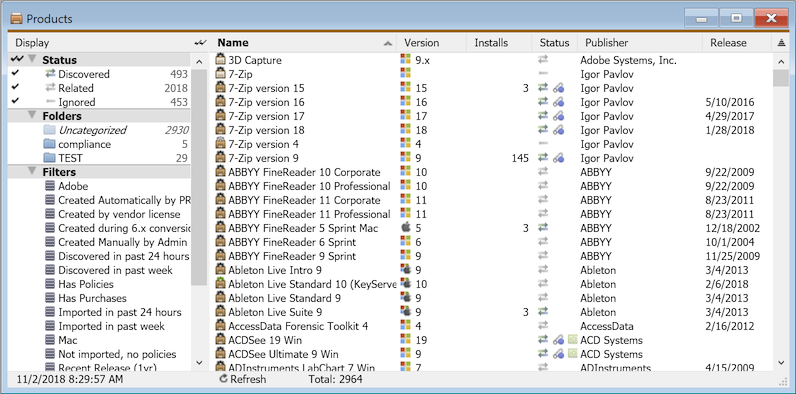Uncheck the Discovered status checkmark
This screenshot has width=796, height=394.
point(15,73)
